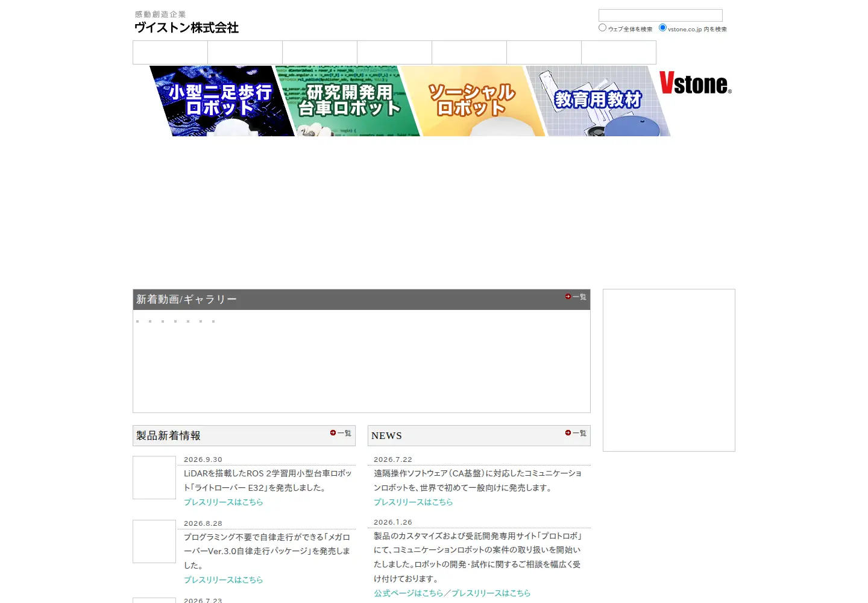Click the 新着動画/ギャラリー section heading
This screenshot has height=603, width=868.
point(186,300)
